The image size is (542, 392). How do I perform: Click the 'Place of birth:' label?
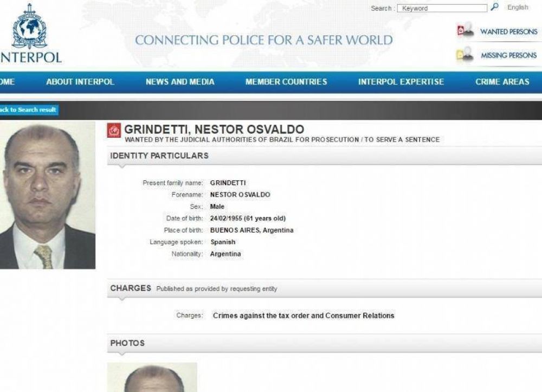tap(183, 230)
